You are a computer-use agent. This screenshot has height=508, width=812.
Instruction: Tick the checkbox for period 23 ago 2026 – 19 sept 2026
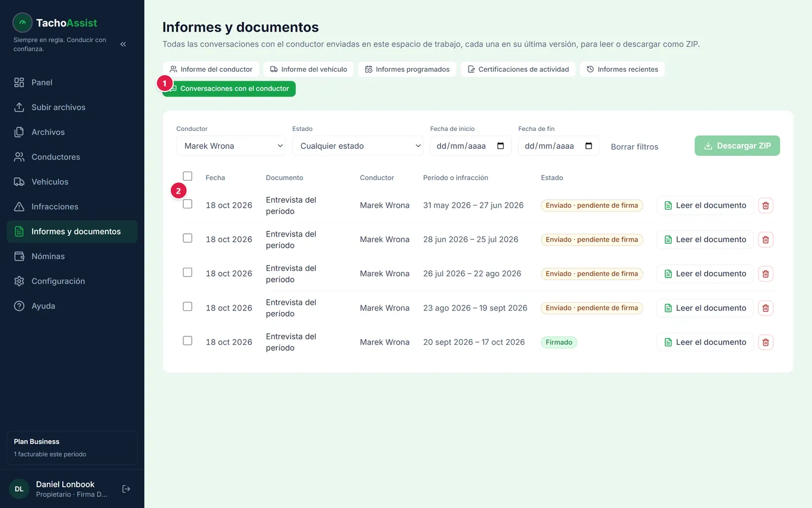pyautogui.click(x=188, y=306)
